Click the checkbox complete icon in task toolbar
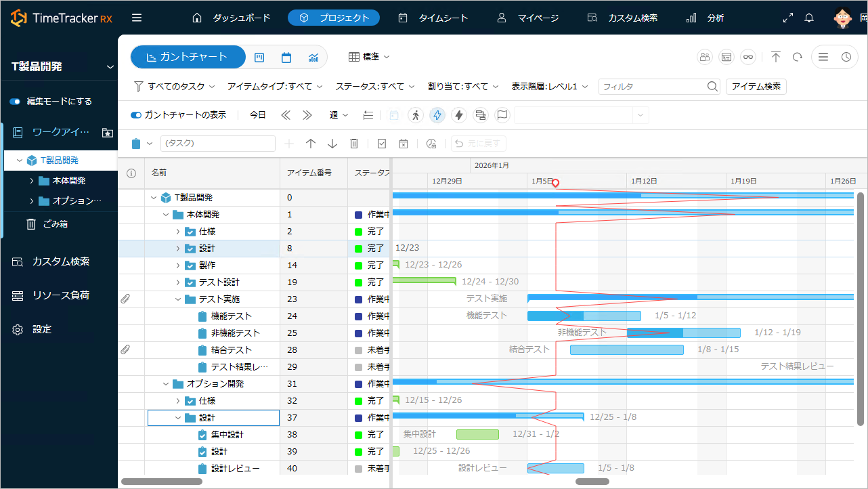The image size is (868, 489). (x=382, y=144)
